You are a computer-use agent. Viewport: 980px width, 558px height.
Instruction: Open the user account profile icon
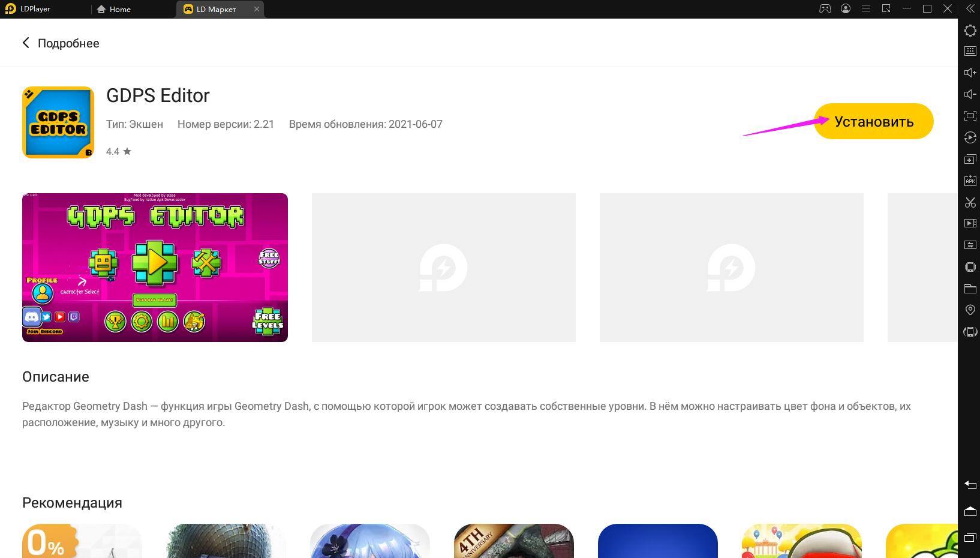point(845,9)
